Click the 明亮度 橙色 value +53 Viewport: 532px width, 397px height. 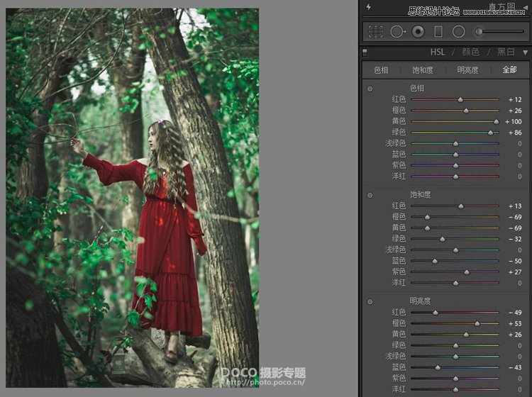515,323
